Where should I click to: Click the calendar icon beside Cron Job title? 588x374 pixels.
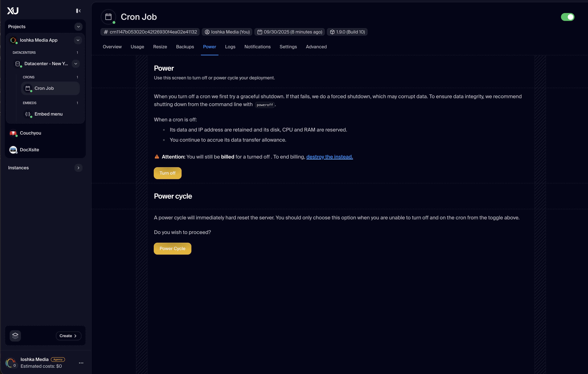(x=108, y=17)
